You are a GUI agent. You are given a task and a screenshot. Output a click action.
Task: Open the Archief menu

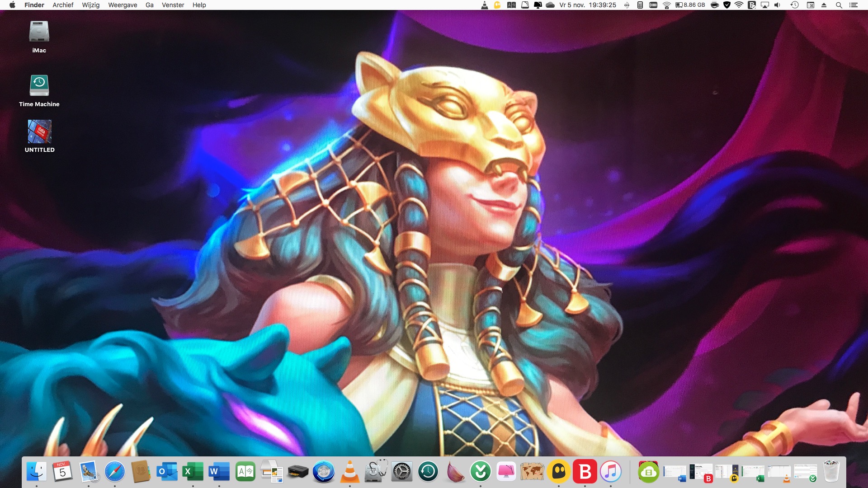pyautogui.click(x=63, y=5)
